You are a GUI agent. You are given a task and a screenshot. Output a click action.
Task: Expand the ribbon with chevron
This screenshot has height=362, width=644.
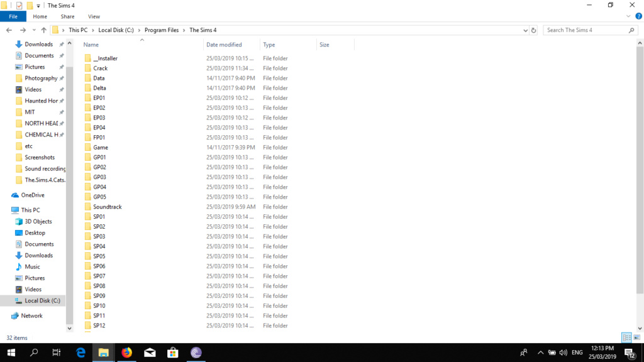point(628,16)
